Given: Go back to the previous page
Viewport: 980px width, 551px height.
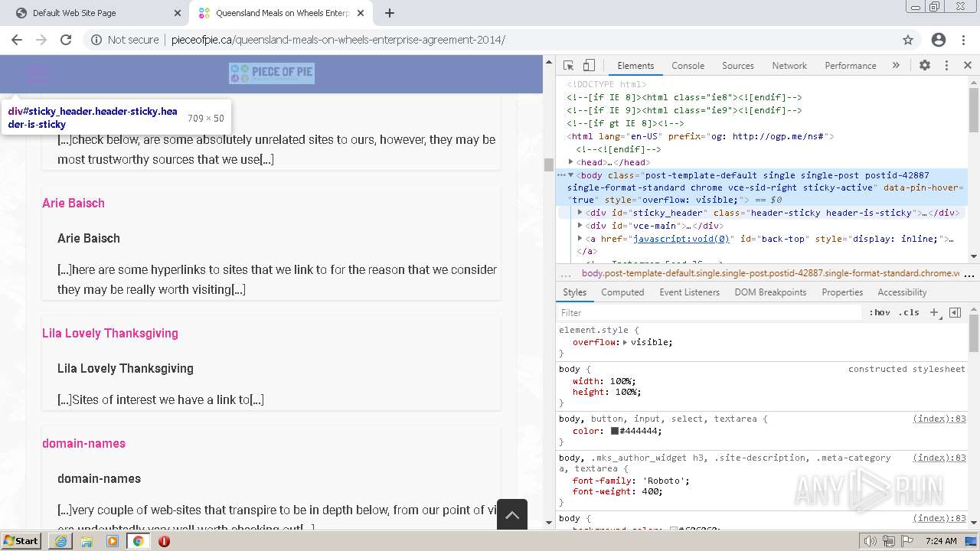Looking at the screenshot, I should 17,40.
